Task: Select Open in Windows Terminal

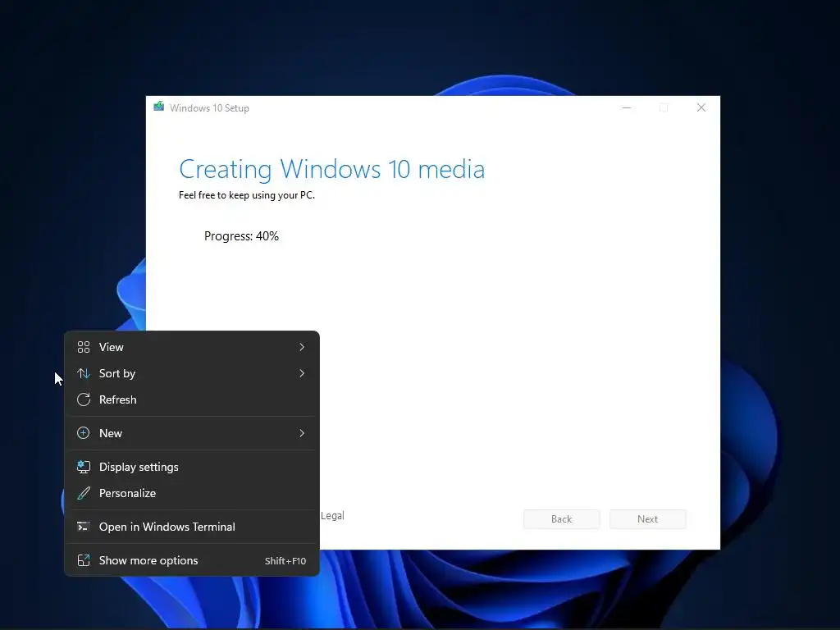Action: [192, 527]
